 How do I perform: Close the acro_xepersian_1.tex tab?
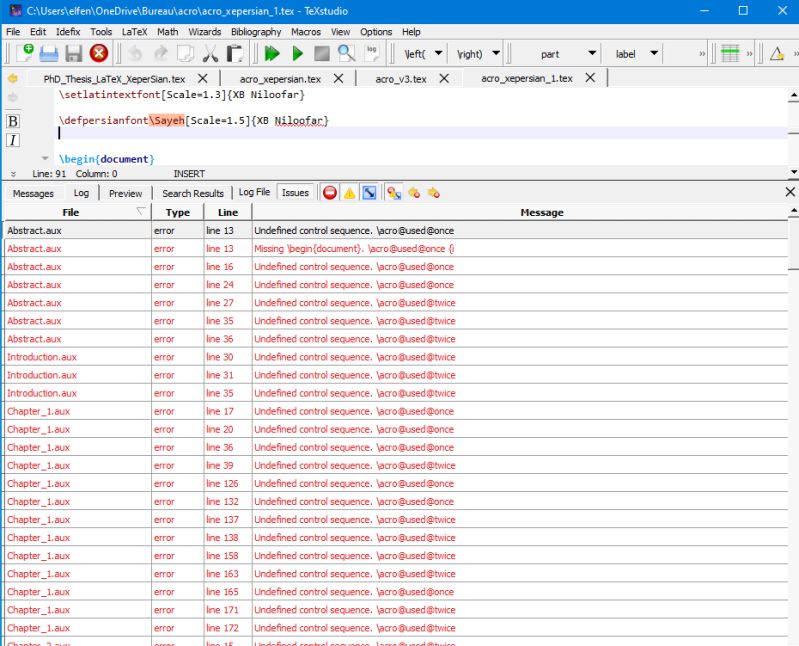[x=590, y=78]
